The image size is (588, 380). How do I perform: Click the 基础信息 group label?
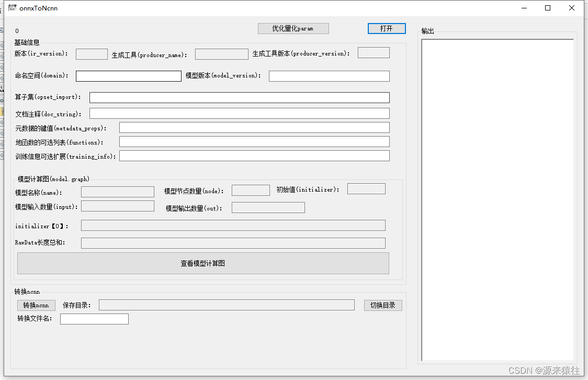coord(27,42)
